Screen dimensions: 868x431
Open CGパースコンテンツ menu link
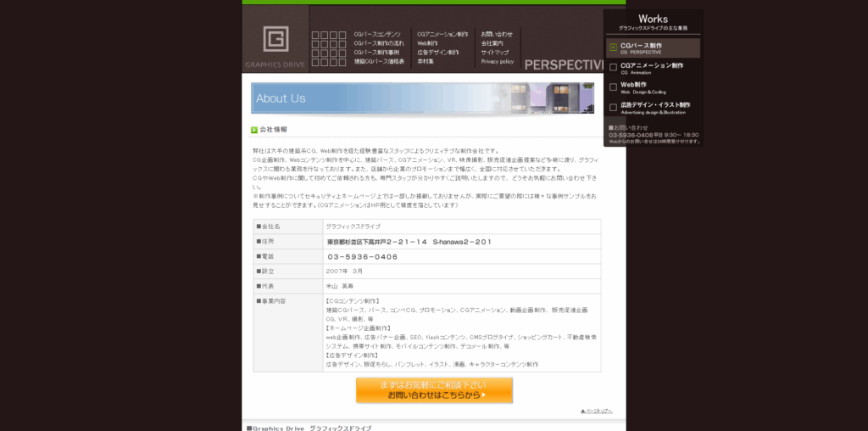[x=376, y=35]
